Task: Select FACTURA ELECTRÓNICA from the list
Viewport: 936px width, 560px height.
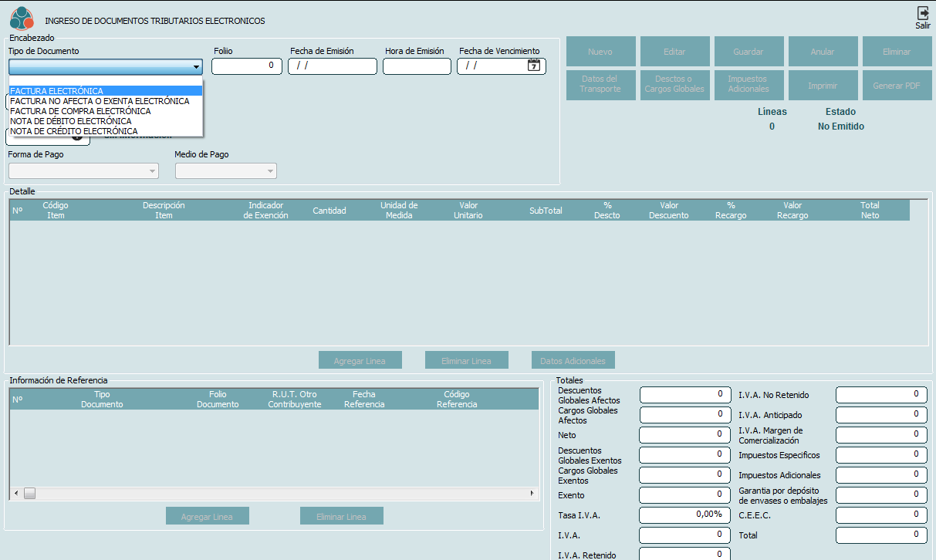Action: [57, 91]
